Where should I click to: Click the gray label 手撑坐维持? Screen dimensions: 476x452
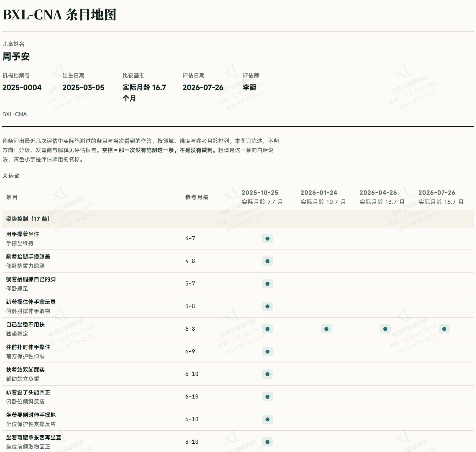pos(20,243)
